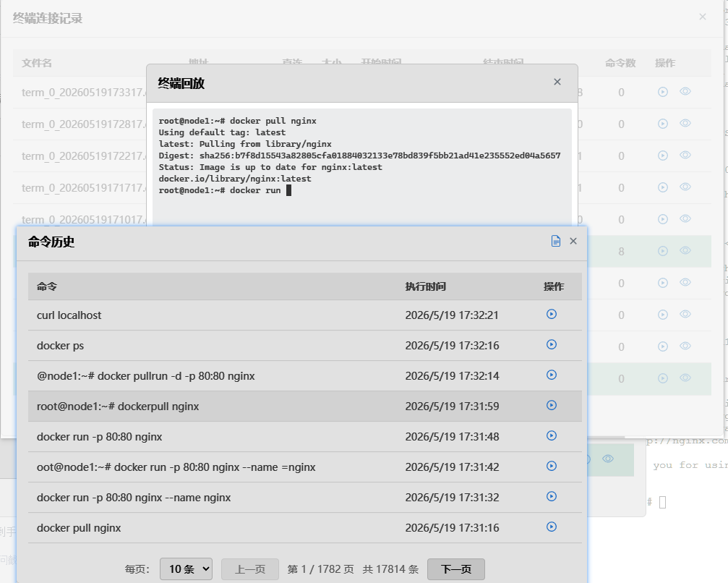
Task: Replay the 'curl localhost' command
Action: [551, 315]
